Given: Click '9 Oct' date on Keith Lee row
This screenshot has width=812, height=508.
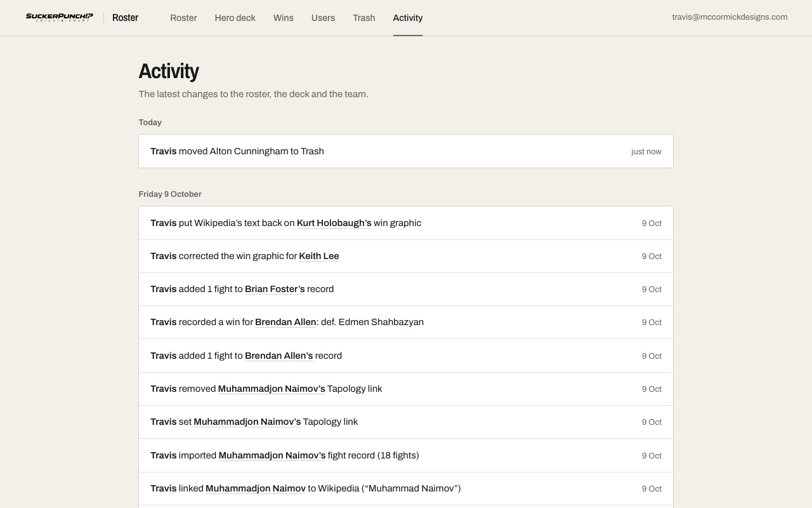Looking at the screenshot, I should 652,257.
